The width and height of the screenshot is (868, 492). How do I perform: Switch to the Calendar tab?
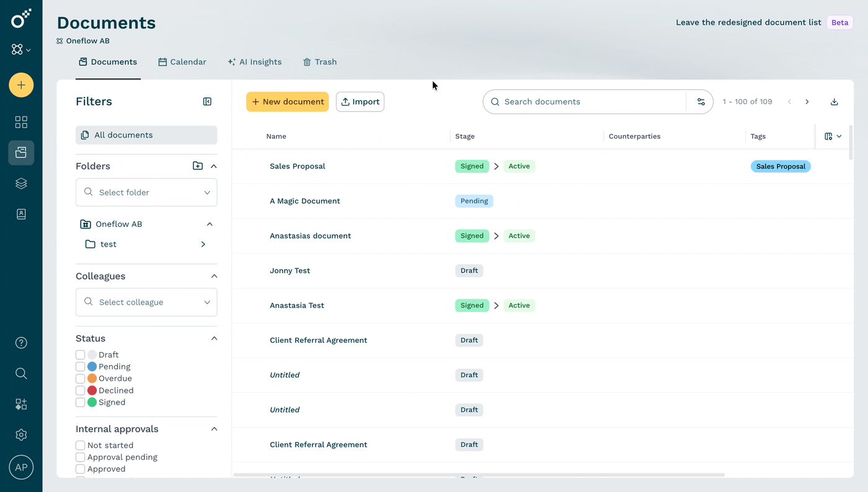[182, 62]
